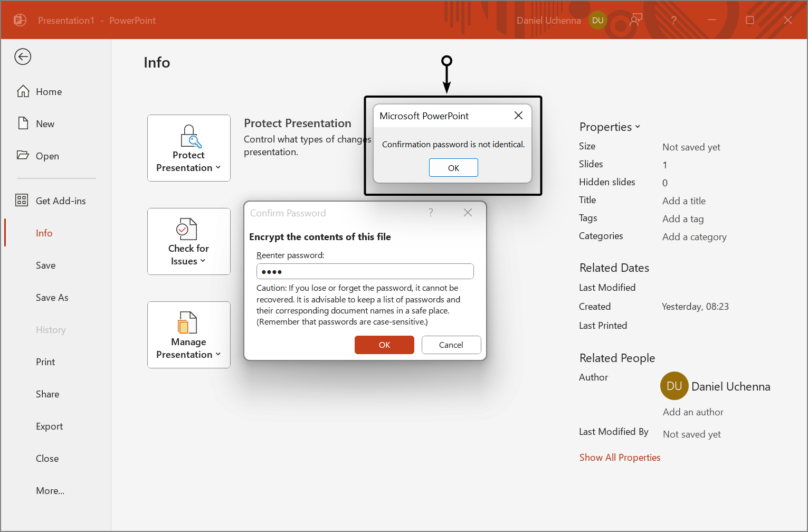Open the DU account avatar in title bar

[x=598, y=20]
